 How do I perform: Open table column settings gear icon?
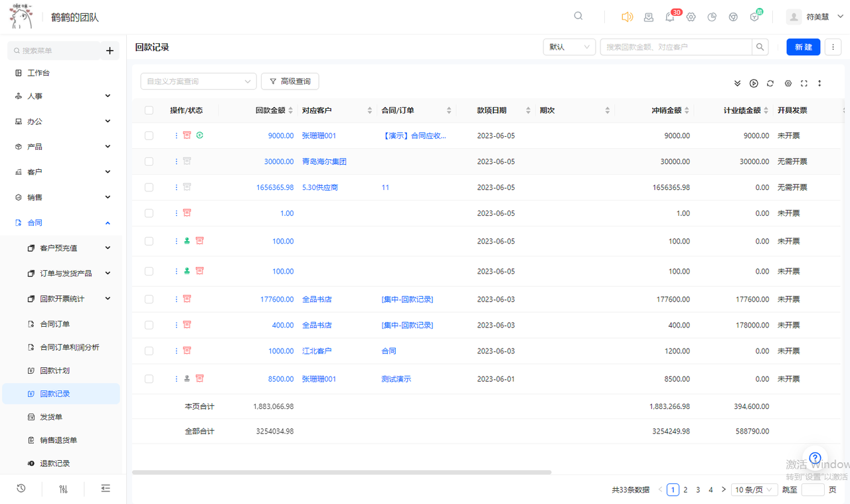coord(788,84)
